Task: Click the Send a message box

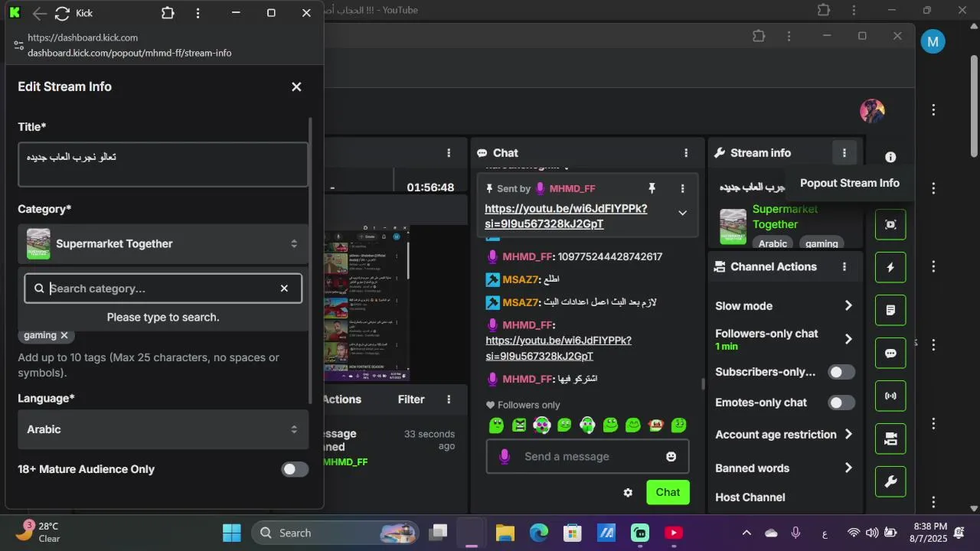Action: pyautogui.click(x=587, y=457)
